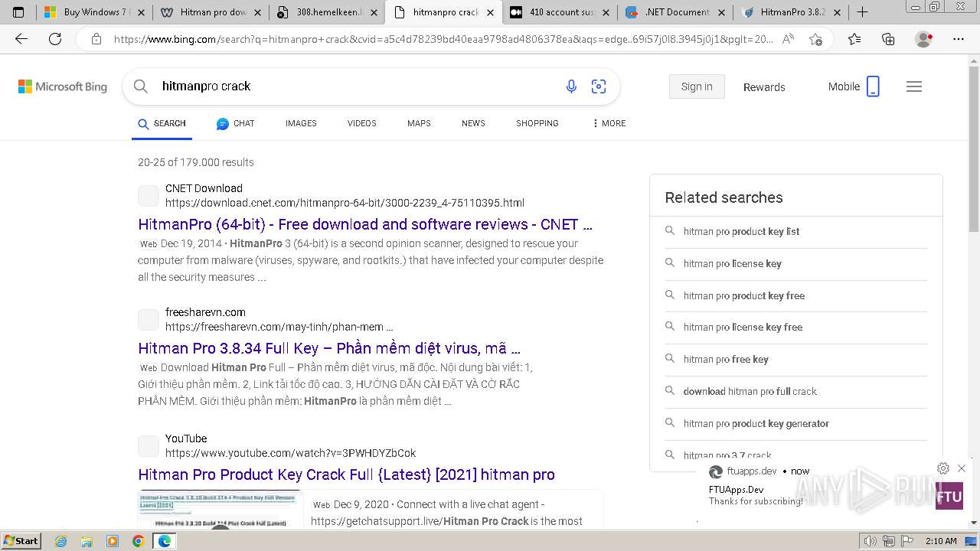This screenshot has height=551, width=980.
Task: Open Rewards link
Action: click(x=764, y=87)
